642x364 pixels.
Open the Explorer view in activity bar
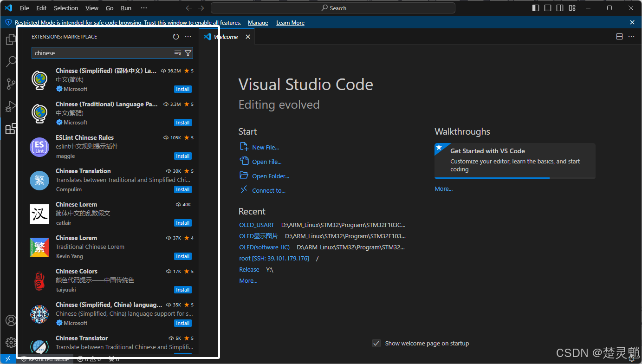(x=11, y=40)
